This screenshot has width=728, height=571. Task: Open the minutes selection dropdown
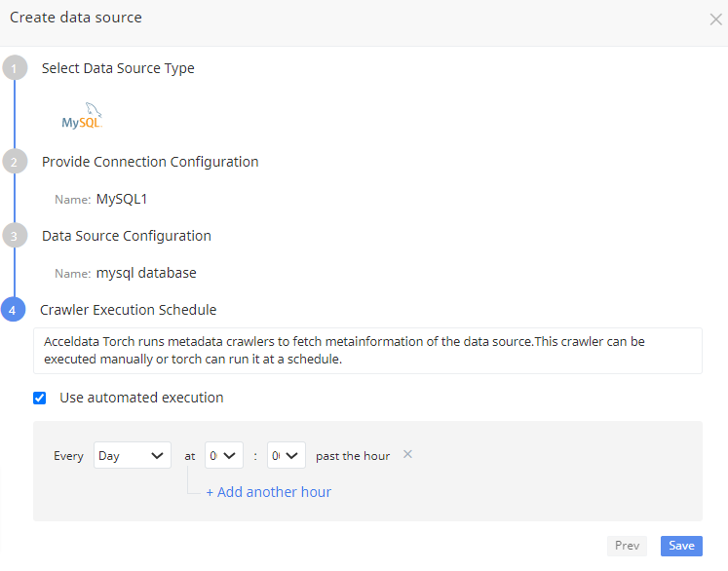pos(286,455)
